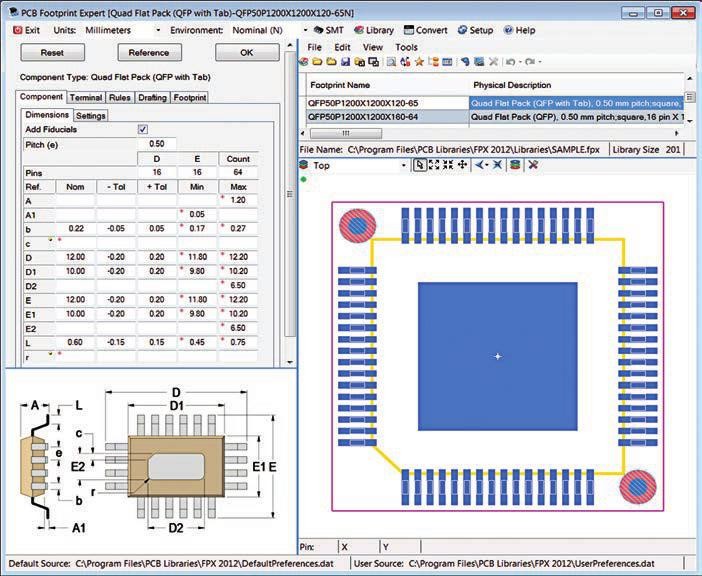Screen dimensions: 702x576
Task: Click the red crossed-tools icon in viewer toolbar
Action: pyautogui.click(x=533, y=165)
